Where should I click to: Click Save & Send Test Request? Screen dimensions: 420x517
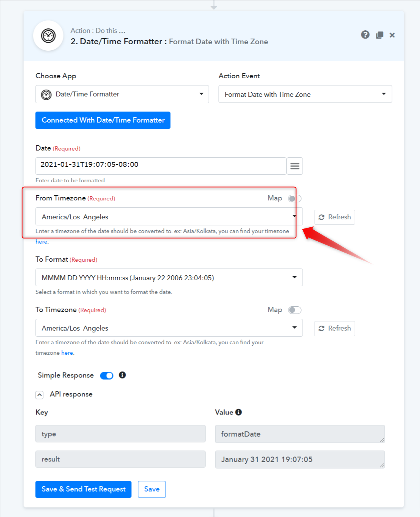pos(83,489)
